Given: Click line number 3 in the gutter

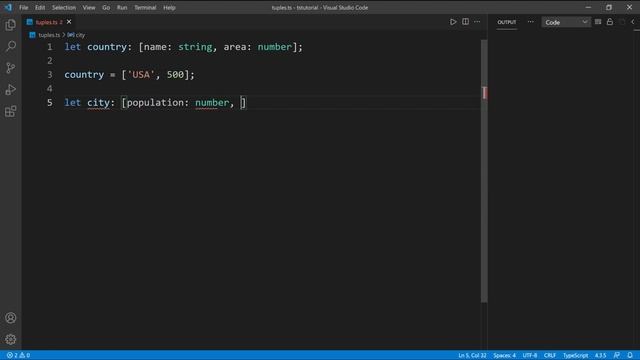Looking at the screenshot, I should tap(50, 75).
